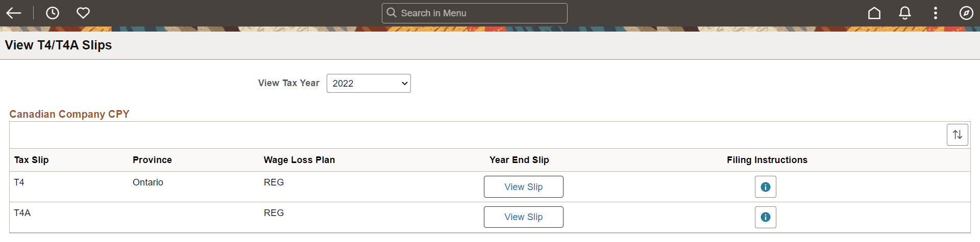This screenshot has height=242, width=980.
Task: Open the Favorites heart icon
Action: pos(83,13)
